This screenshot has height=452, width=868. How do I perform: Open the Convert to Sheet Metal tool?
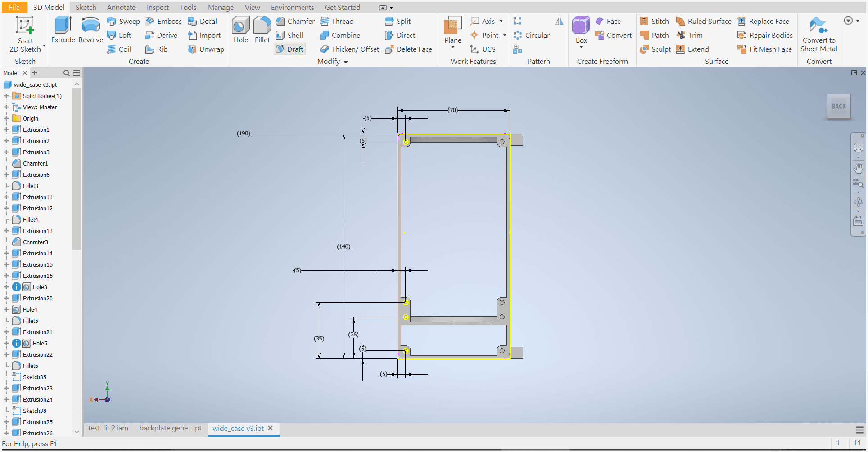click(818, 35)
